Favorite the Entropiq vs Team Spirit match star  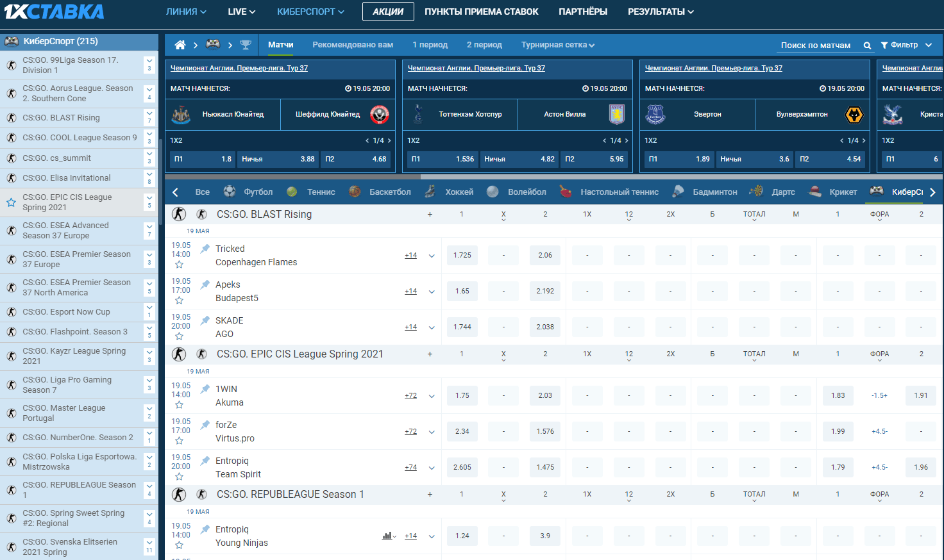tap(180, 477)
